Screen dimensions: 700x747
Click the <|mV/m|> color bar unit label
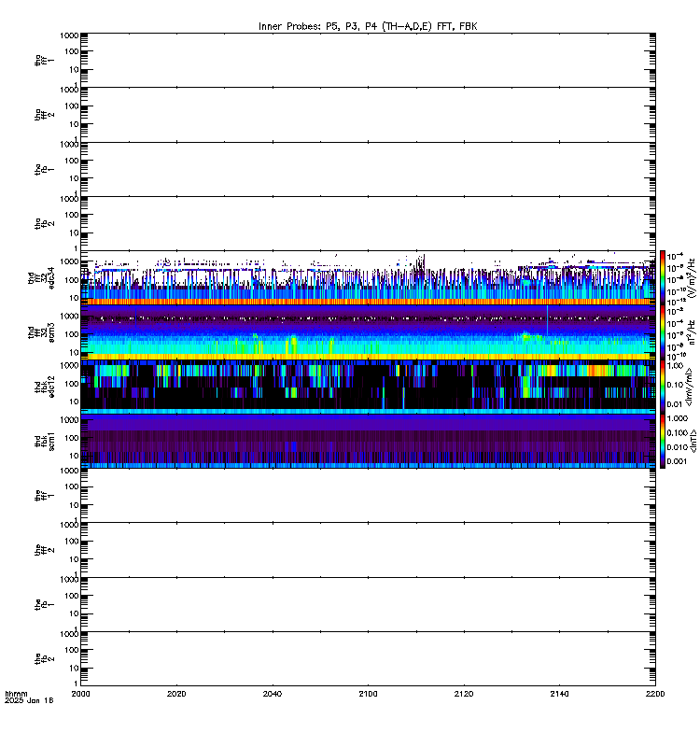(689, 387)
